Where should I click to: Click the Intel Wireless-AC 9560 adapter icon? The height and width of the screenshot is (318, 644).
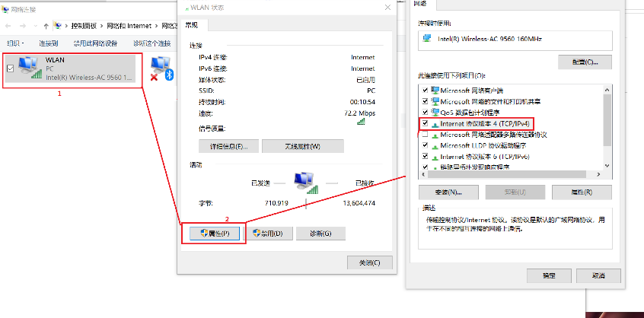pyautogui.click(x=428, y=39)
